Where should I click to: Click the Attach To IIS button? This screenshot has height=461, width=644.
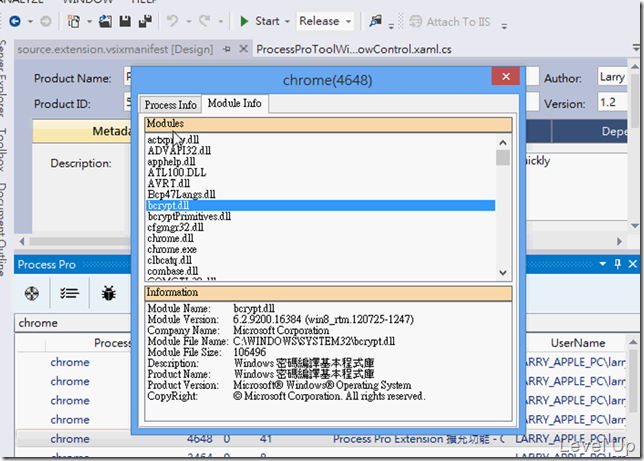pos(450,21)
